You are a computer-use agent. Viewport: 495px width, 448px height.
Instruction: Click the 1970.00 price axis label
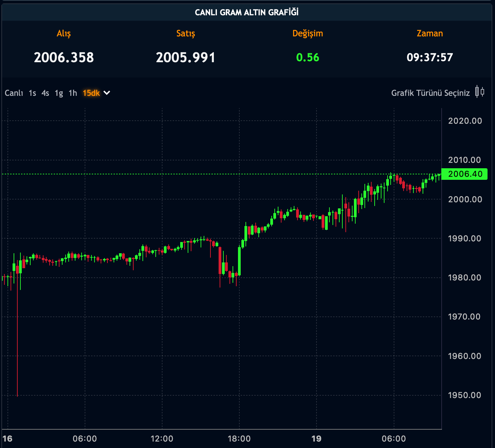[464, 317]
